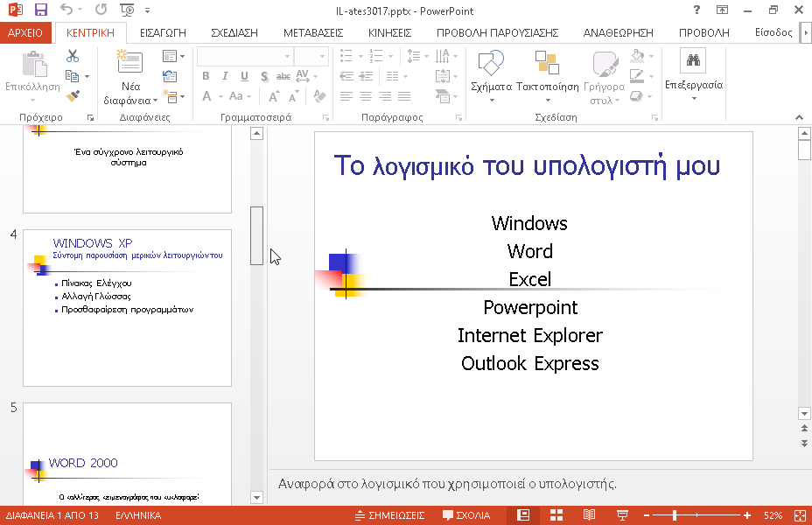Start slideshow from status bar icon
Screen dimensions: 812x525
point(622,515)
